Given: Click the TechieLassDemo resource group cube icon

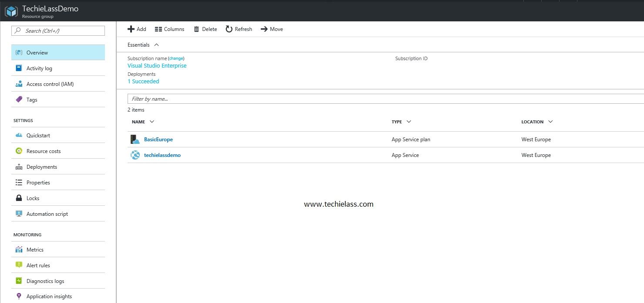Looking at the screenshot, I should click(x=11, y=11).
